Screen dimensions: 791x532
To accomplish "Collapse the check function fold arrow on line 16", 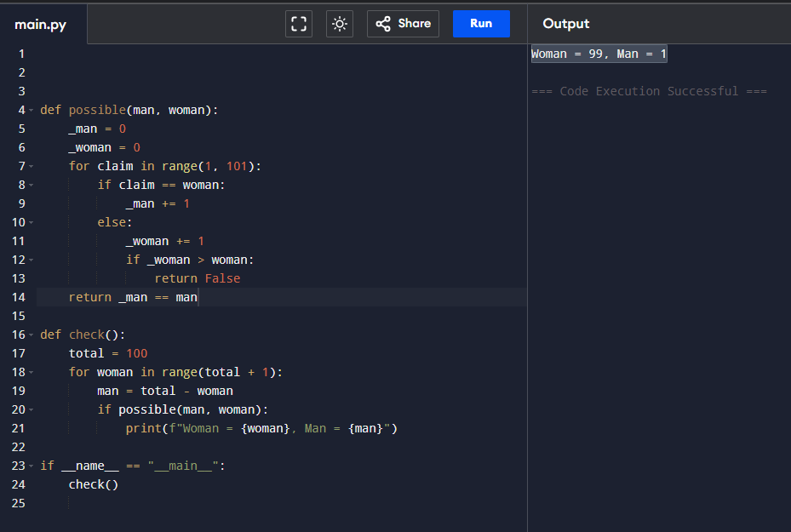I will (x=32, y=335).
